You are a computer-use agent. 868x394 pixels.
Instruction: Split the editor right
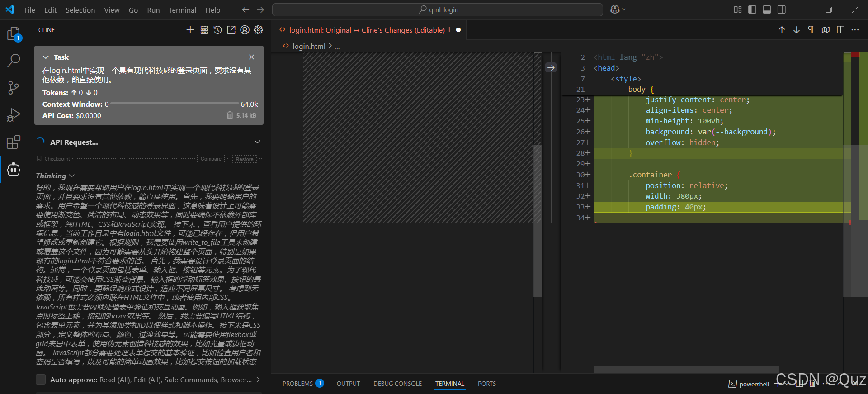click(x=840, y=30)
